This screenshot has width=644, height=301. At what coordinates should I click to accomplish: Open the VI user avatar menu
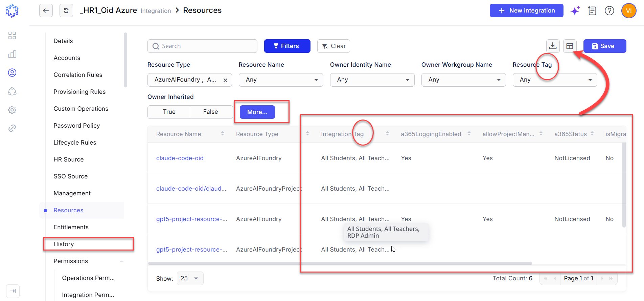629,11
